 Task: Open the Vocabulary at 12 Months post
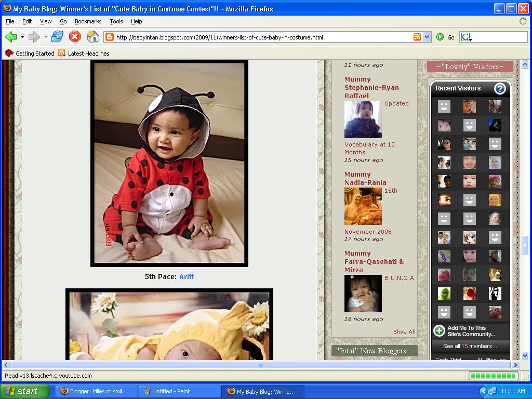coord(369,148)
